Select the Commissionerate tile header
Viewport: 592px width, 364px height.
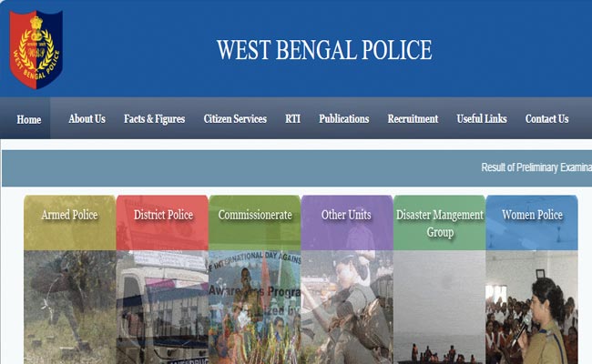coord(255,223)
